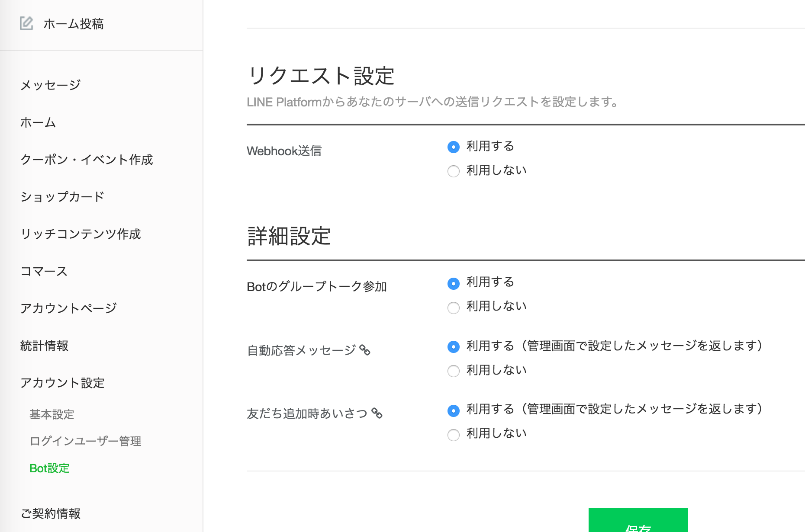Select コマース in the sidebar

[44, 272]
